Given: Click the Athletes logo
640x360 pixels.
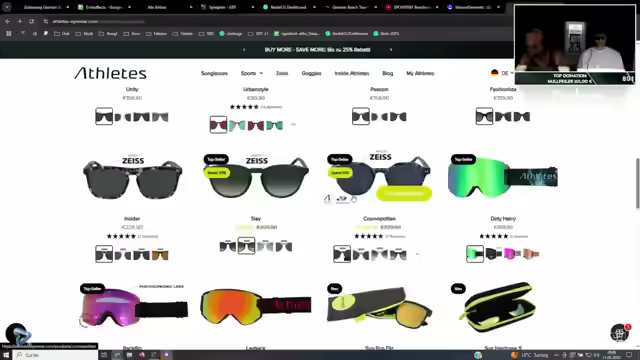Looking at the screenshot, I should click(110, 73).
